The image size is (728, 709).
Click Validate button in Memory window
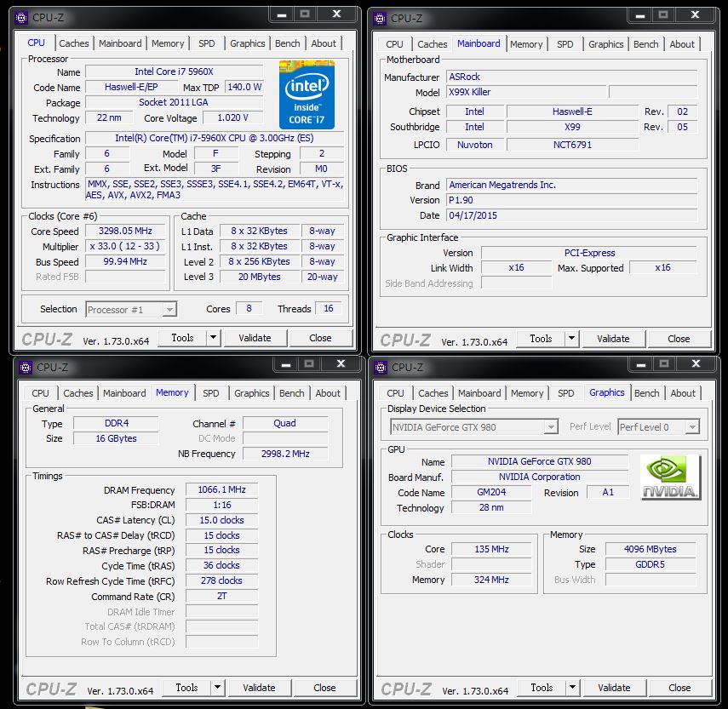coord(259,688)
